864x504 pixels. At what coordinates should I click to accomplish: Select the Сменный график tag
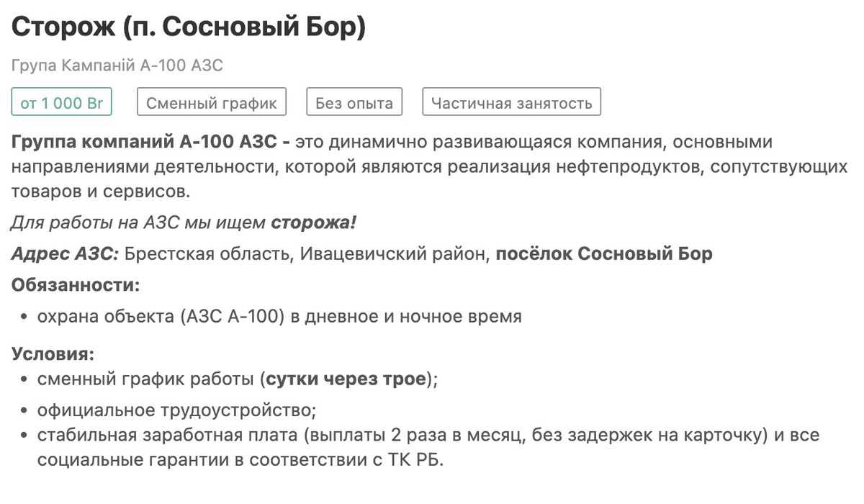click(212, 102)
